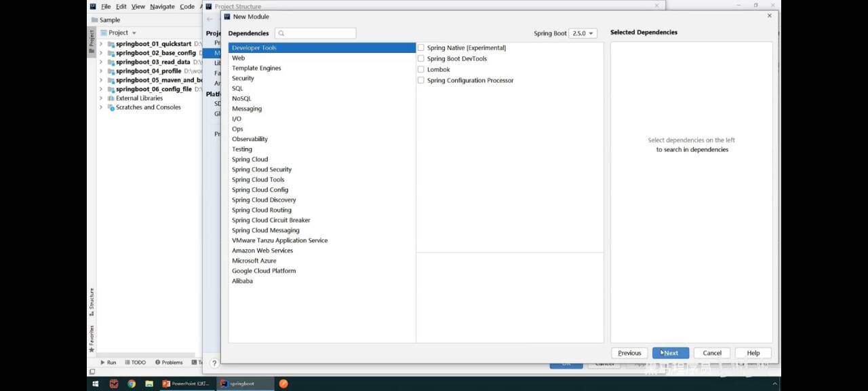Click the Dependencies search input field

[315, 33]
